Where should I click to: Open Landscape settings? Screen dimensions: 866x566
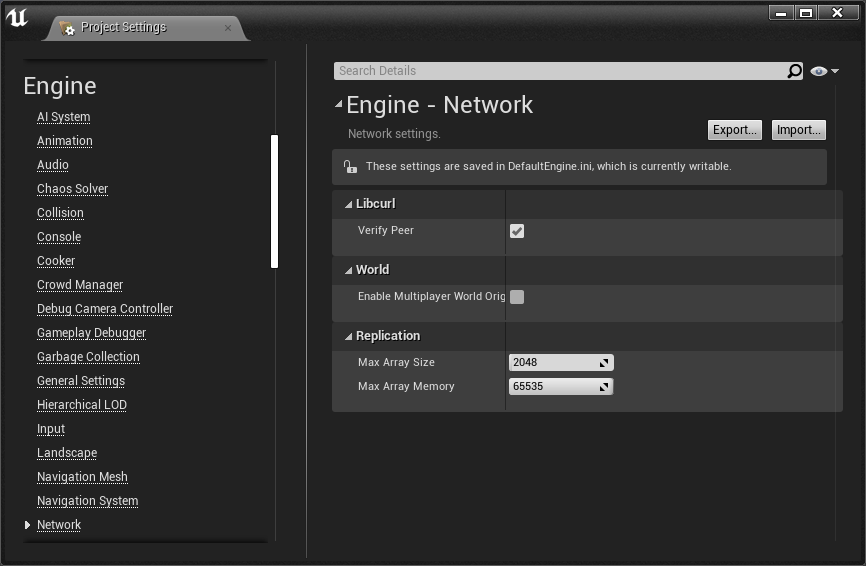click(x=67, y=453)
